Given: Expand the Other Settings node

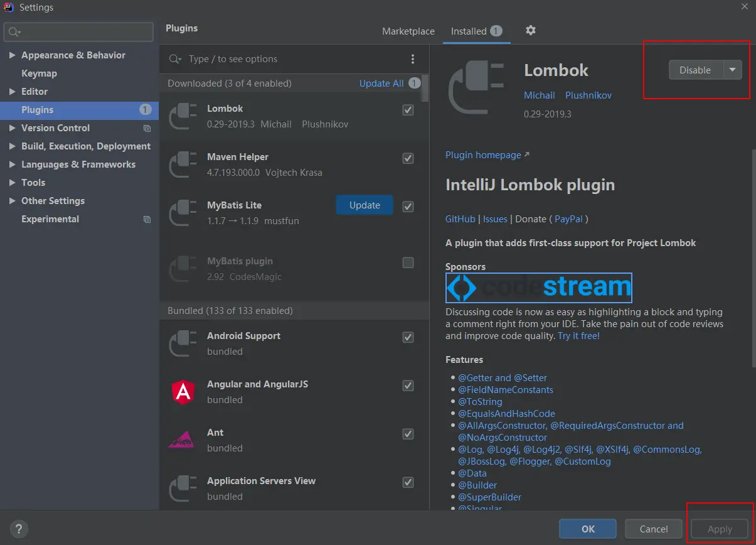Looking at the screenshot, I should pyautogui.click(x=12, y=201).
